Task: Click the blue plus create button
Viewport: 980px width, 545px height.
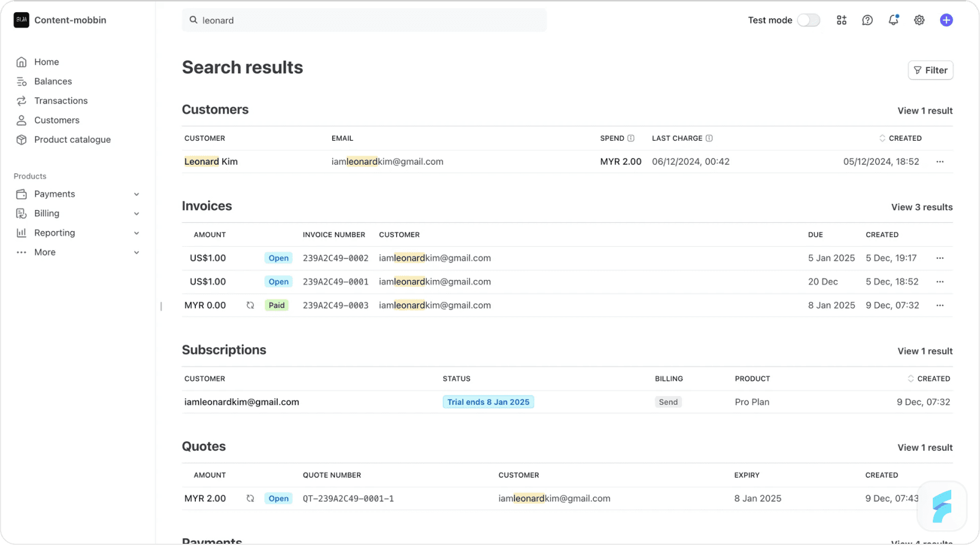Action: click(x=946, y=20)
